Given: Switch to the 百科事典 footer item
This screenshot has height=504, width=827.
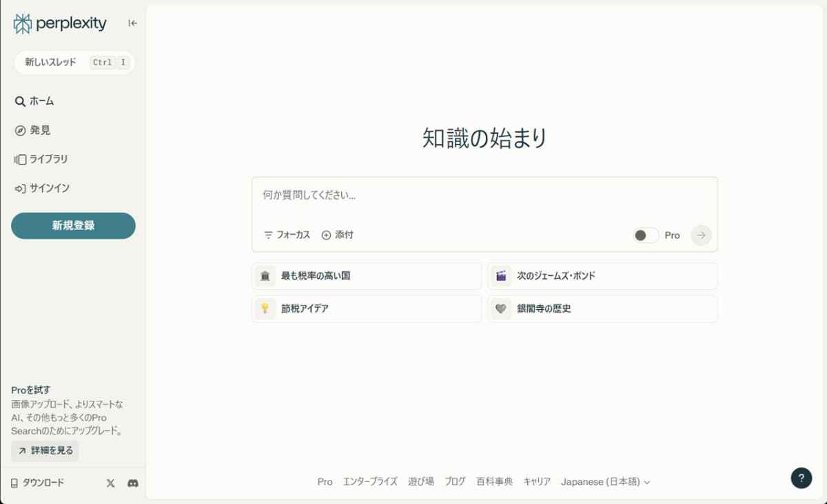Looking at the screenshot, I should (496, 481).
